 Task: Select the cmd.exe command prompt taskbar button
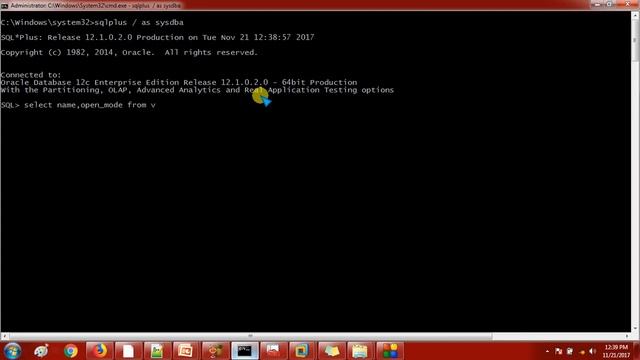click(244, 351)
